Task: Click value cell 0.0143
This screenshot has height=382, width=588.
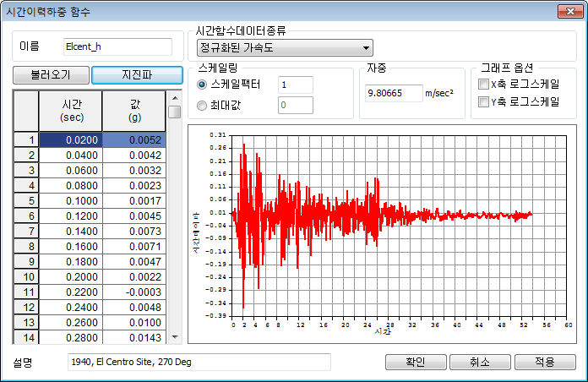Action: click(134, 337)
